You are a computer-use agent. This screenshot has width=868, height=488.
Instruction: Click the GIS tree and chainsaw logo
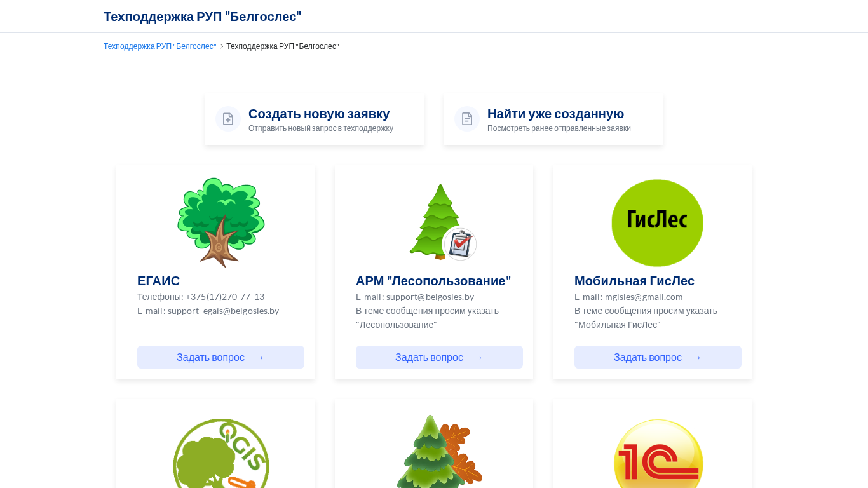(221, 453)
